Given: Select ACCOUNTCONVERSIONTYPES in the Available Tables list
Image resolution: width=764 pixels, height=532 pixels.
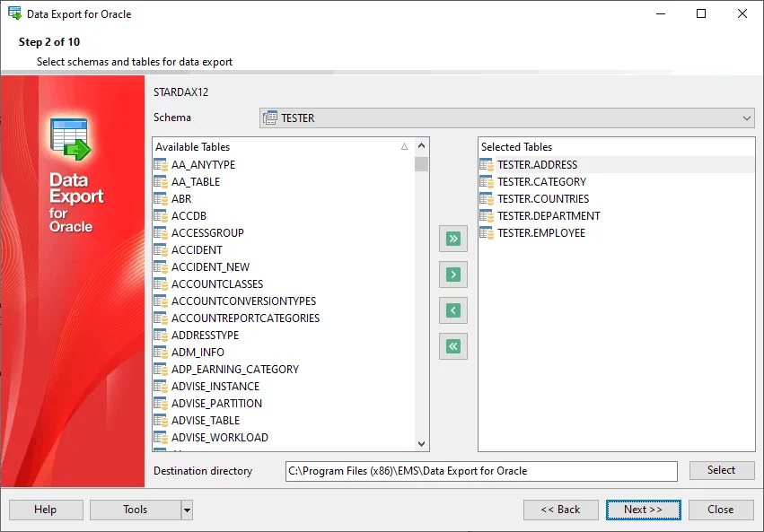Looking at the screenshot, I should coord(243,301).
